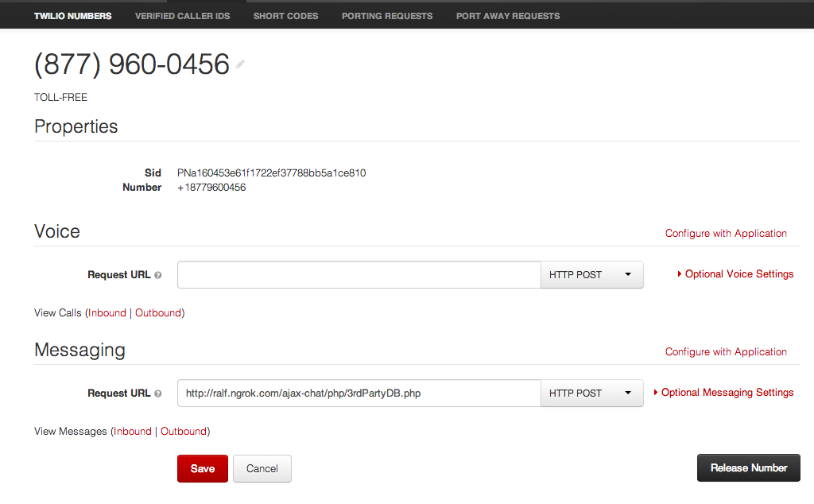
Task: Open help for Voice Request URL
Action: point(158,275)
